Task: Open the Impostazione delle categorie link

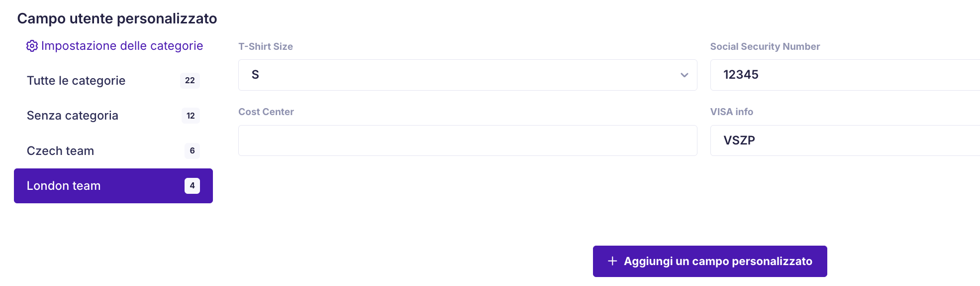Action: pyautogui.click(x=115, y=46)
